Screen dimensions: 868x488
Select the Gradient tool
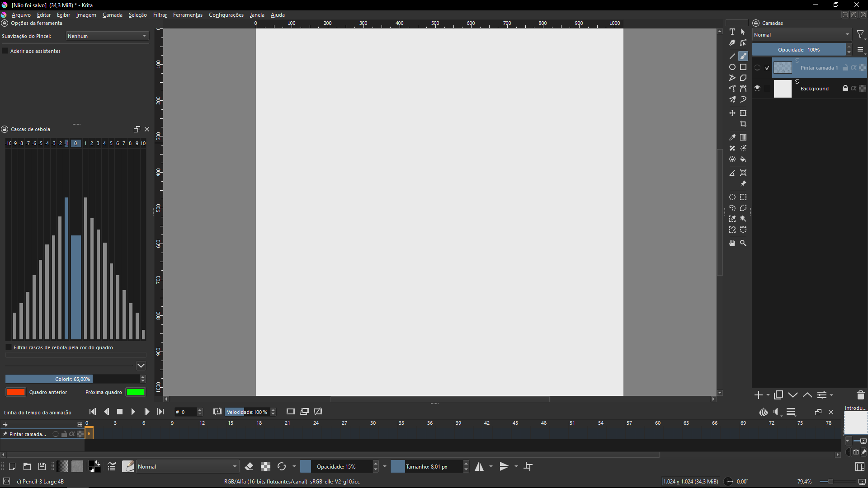(x=743, y=137)
